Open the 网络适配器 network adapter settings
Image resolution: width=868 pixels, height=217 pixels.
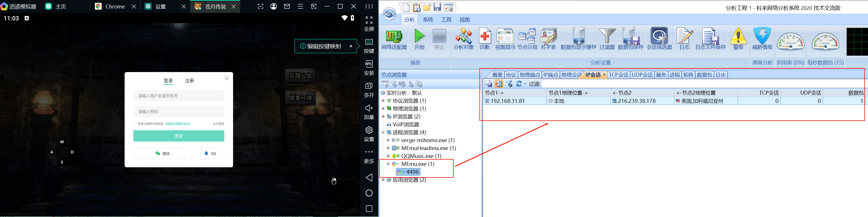point(394,39)
